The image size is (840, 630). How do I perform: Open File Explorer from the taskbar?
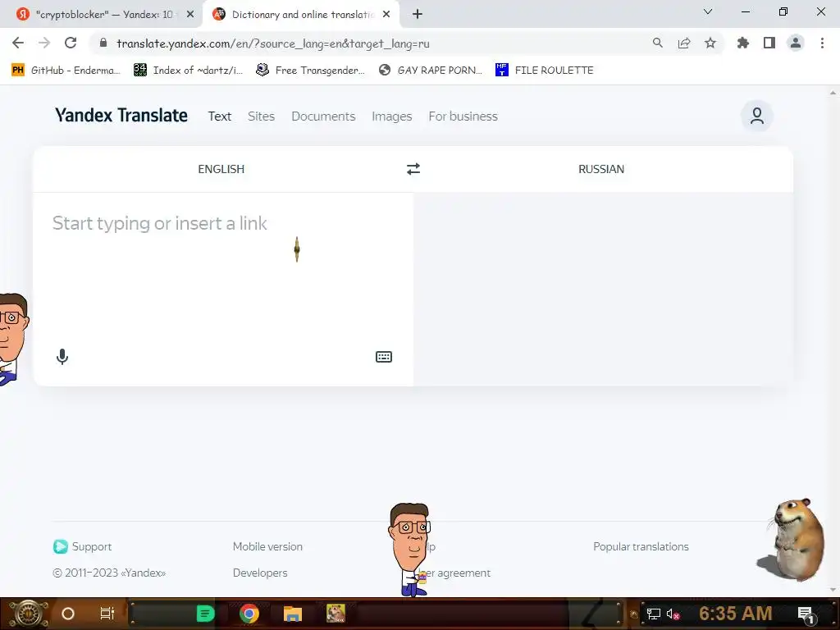[293, 614]
